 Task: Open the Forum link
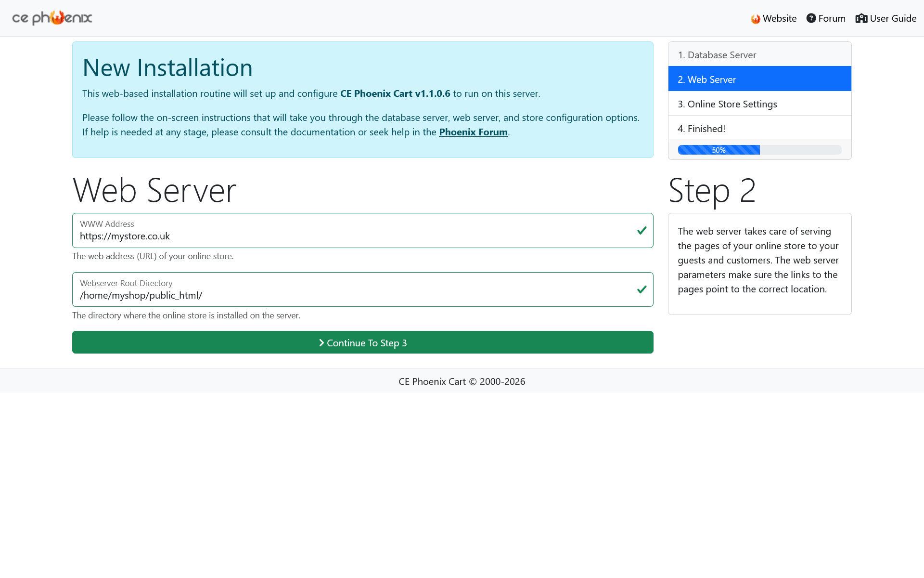tap(826, 18)
